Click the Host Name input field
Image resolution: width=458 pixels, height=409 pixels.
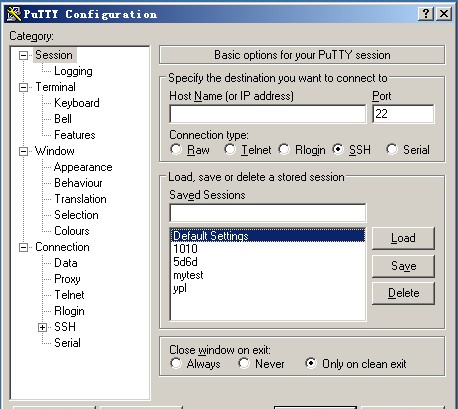coord(268,114)
